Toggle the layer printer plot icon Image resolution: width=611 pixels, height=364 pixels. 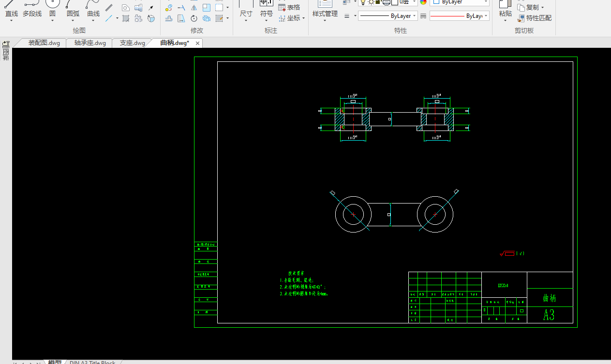(x=386, y=2)
